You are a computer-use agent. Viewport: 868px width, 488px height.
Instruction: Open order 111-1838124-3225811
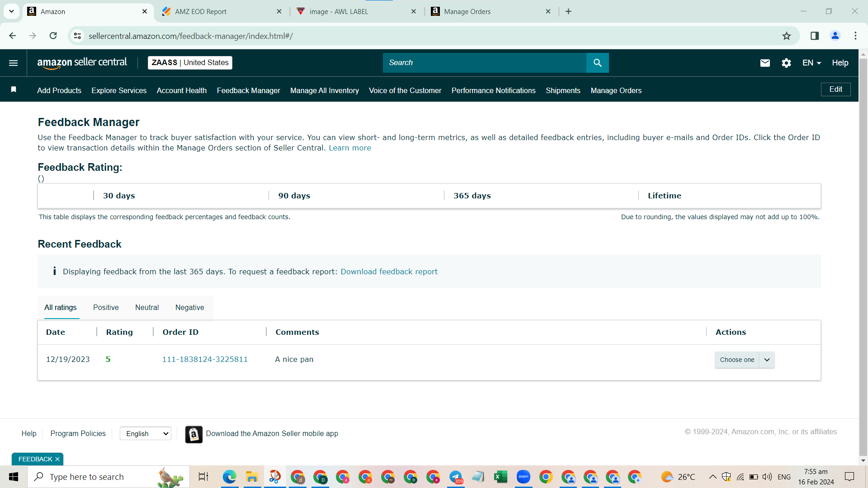[205, 359]
